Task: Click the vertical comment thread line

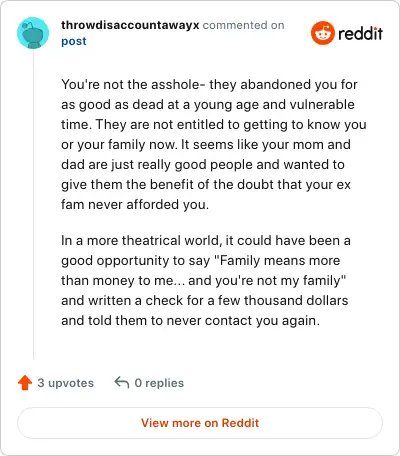Action: click(33, 204)
